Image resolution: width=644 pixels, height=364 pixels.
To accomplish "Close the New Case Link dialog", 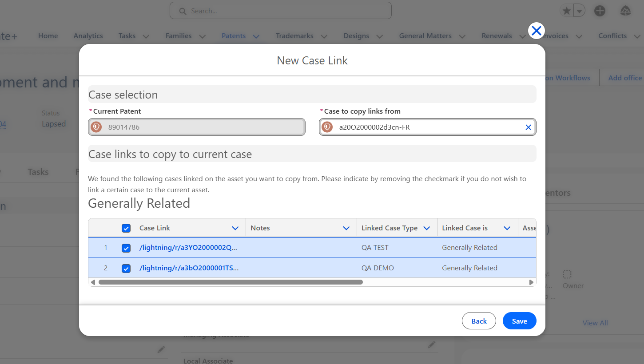I will 537,31.
